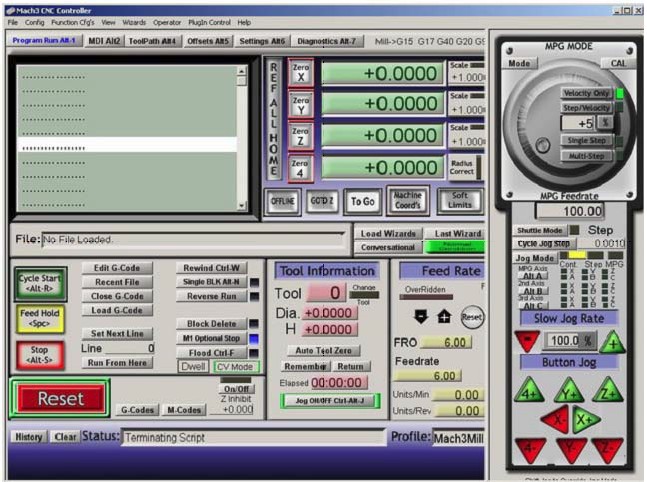This screenshot has height=482, width=647.
Task: Click the Load G-Code button
Action: [117, 310]
